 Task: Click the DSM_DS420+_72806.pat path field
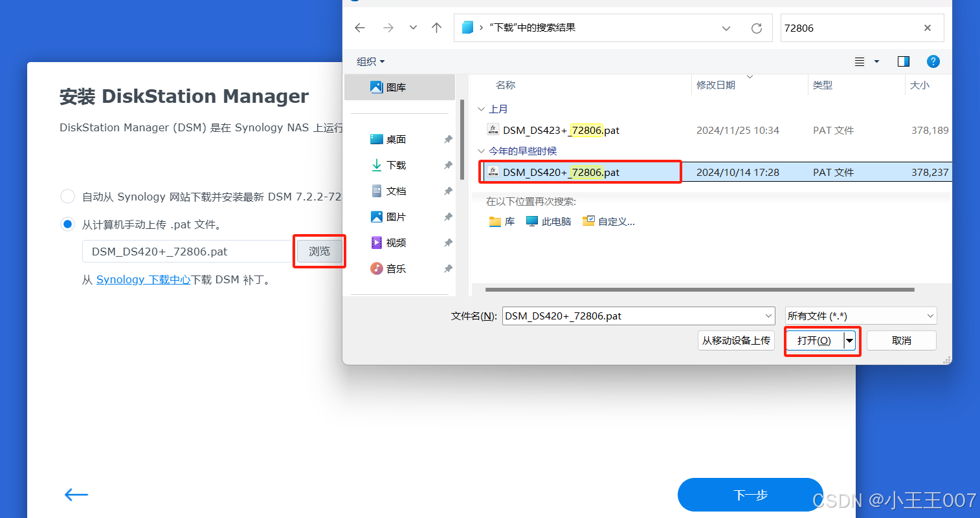pyautogui.click(x=188, y=252)
